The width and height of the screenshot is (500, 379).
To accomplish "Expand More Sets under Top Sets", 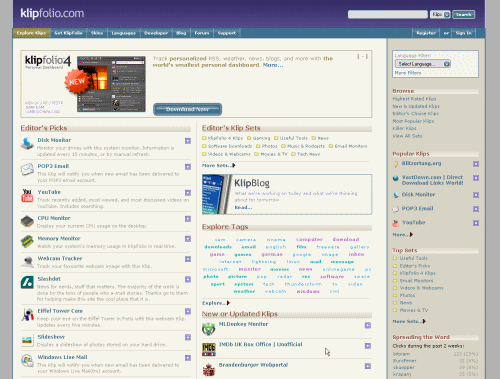I will tap(409, 321).
